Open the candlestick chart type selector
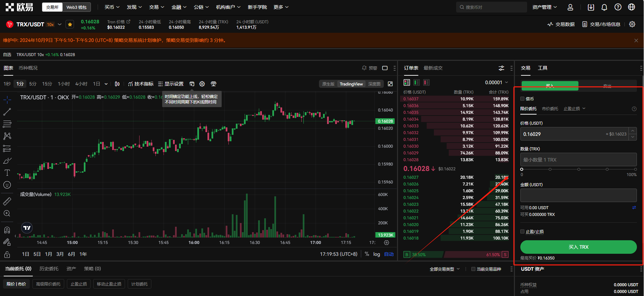The width and height of the screenshot is (644, 296). coord(117,84)
